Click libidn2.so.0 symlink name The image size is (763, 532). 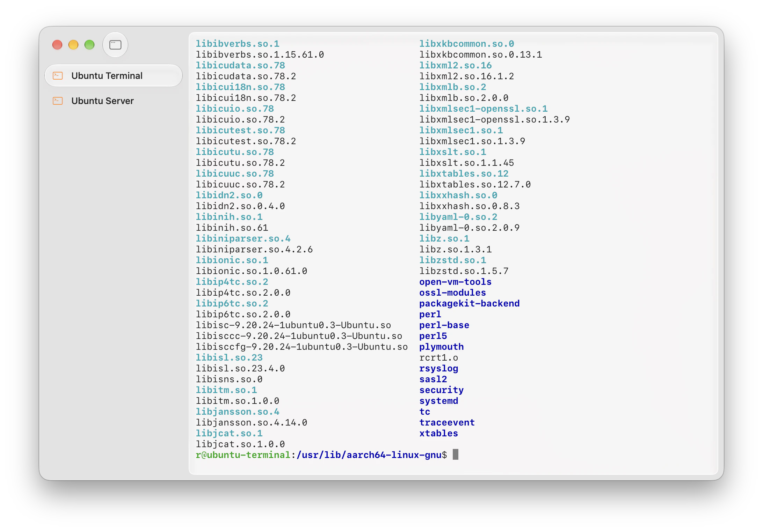[229, 195]
